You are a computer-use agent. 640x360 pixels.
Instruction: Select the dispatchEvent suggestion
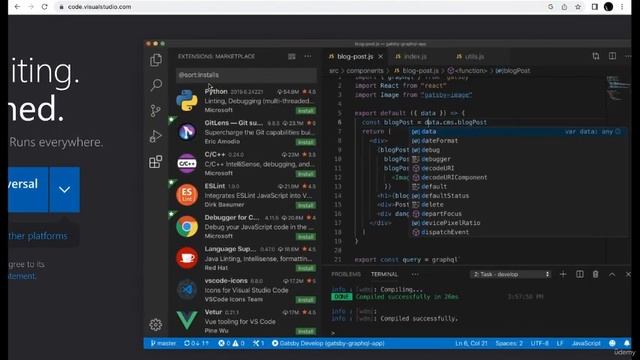click(x=518, y=232)
